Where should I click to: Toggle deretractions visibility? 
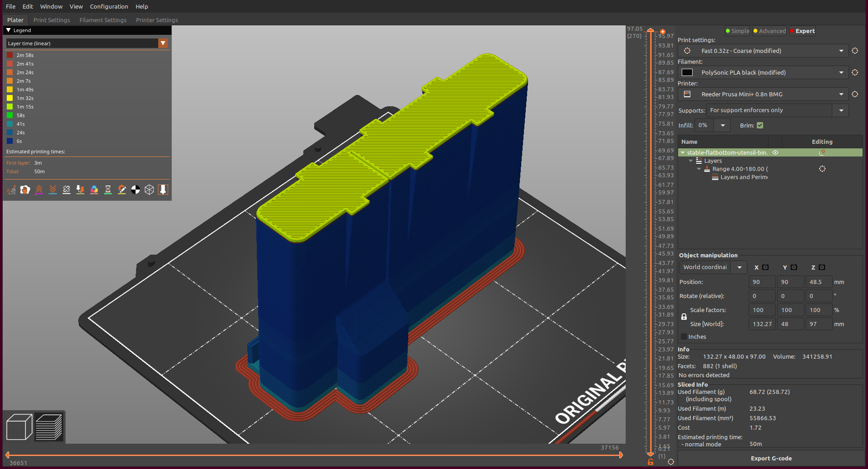click(x=52, y=189)
